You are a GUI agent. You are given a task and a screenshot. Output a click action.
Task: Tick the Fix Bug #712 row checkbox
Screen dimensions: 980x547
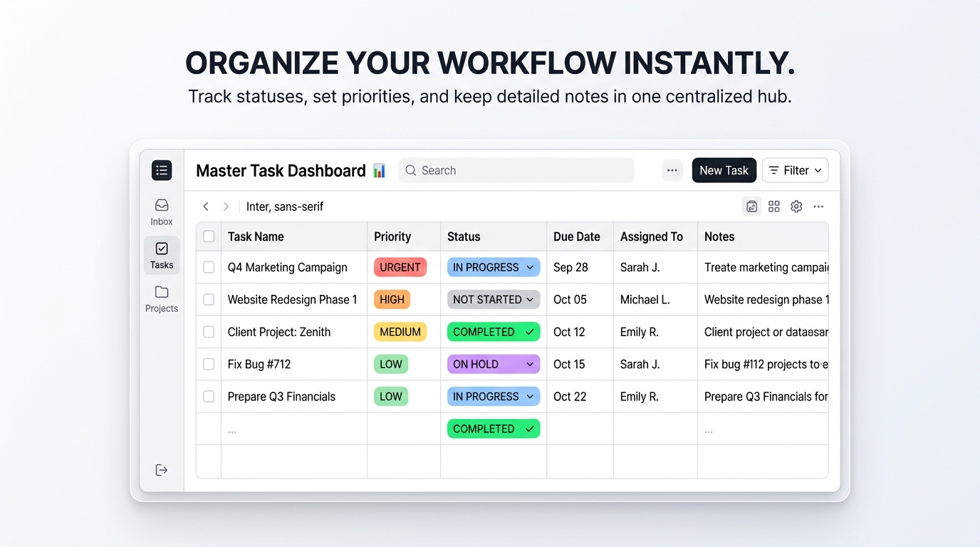209,364
